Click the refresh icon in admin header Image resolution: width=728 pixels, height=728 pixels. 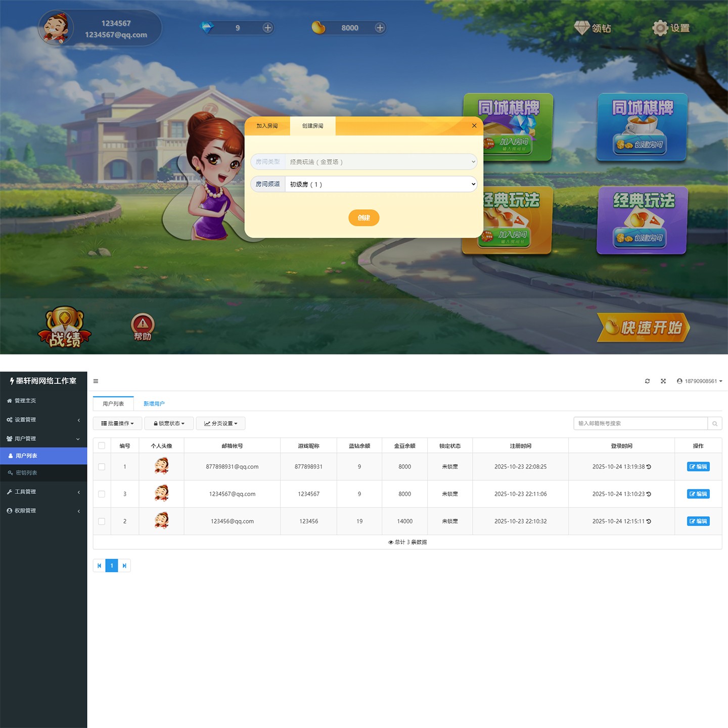click(x=647, y=381)
